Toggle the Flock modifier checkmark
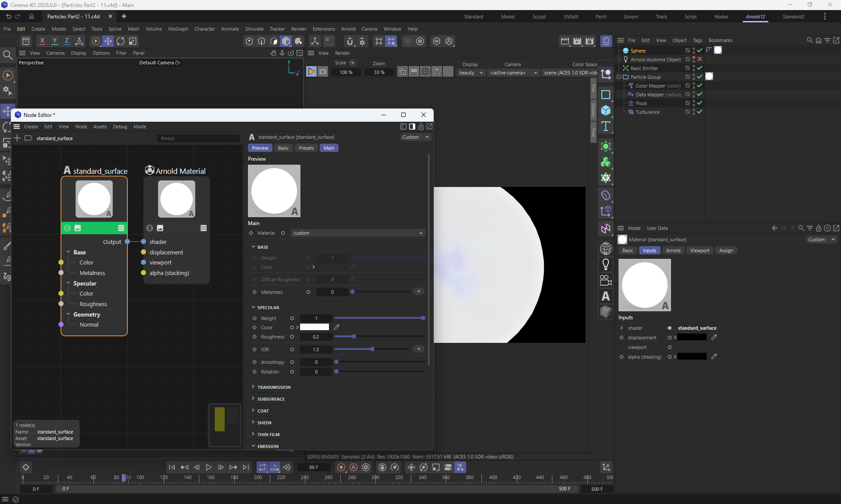 [700, 103]
